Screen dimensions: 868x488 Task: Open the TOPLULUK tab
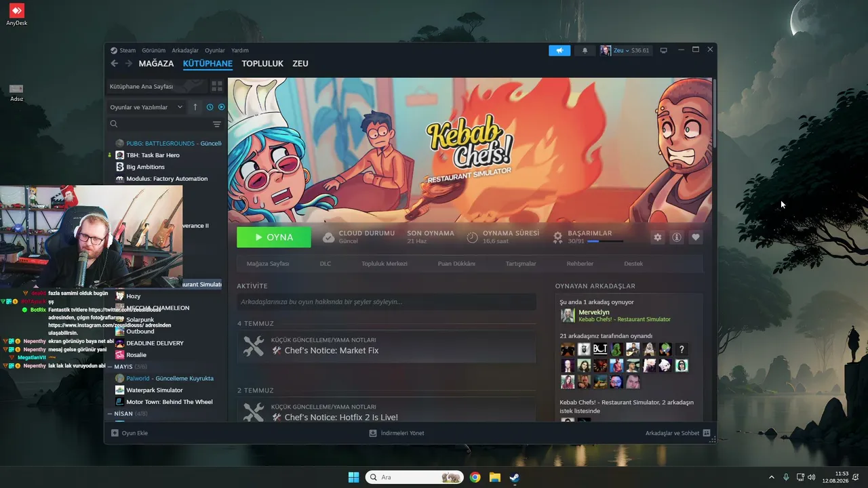click(262, 64)
